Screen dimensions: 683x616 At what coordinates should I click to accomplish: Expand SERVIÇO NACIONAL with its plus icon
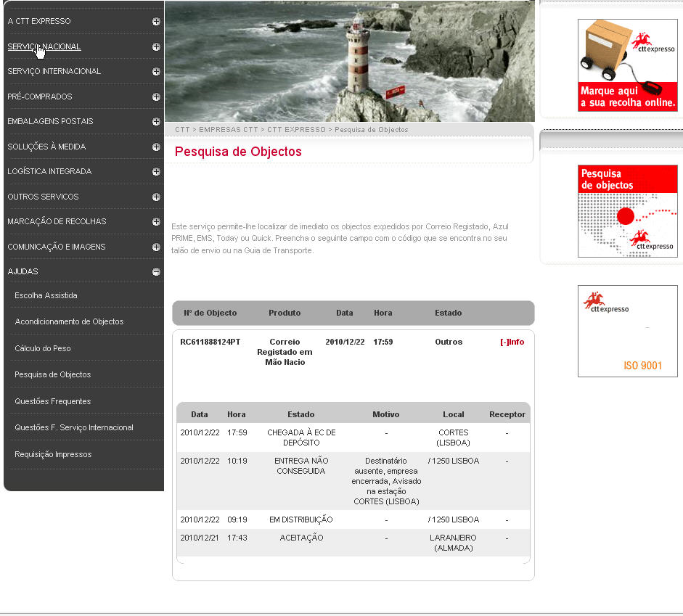156,46
